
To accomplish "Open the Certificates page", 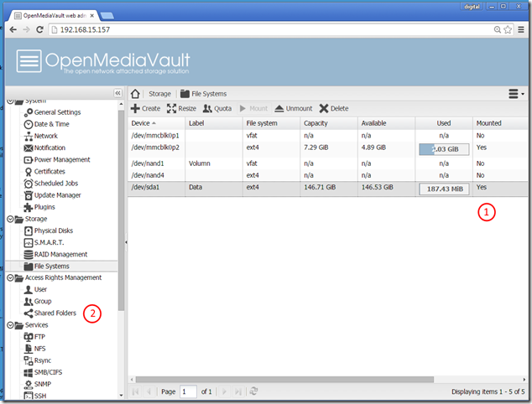I will pyautogui.click(x=44, y=172).
